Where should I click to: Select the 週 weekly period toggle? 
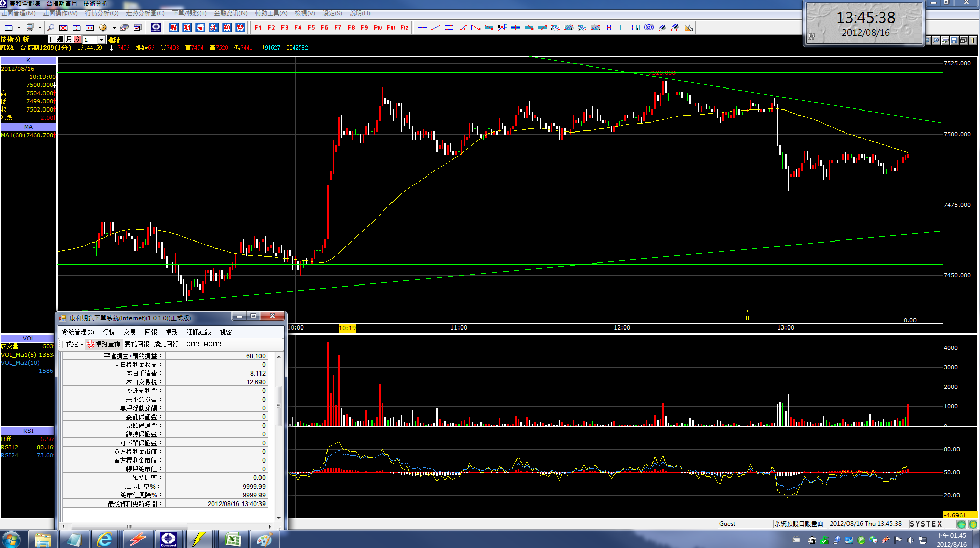click(60, 39)
